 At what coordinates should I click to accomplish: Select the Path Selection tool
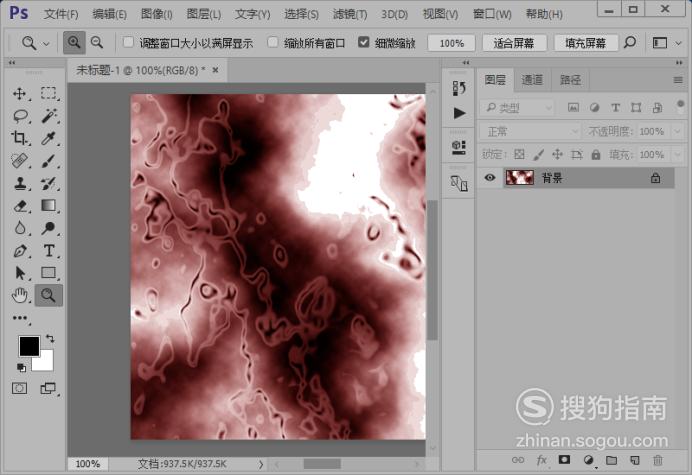click(20, 273)
